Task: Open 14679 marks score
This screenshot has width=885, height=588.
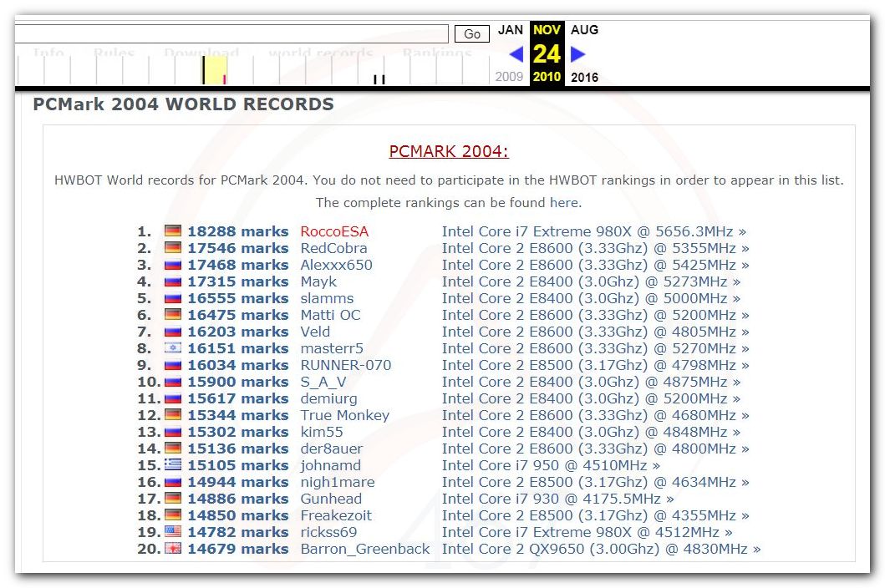Action: coord(237,549)
